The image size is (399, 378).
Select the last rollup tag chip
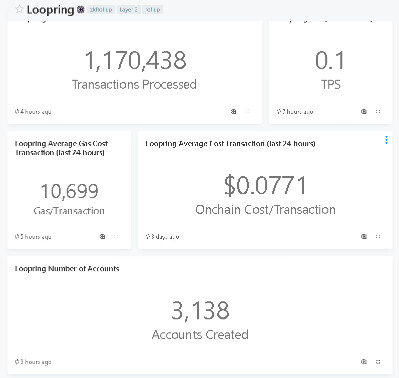[x=153, y=10]
